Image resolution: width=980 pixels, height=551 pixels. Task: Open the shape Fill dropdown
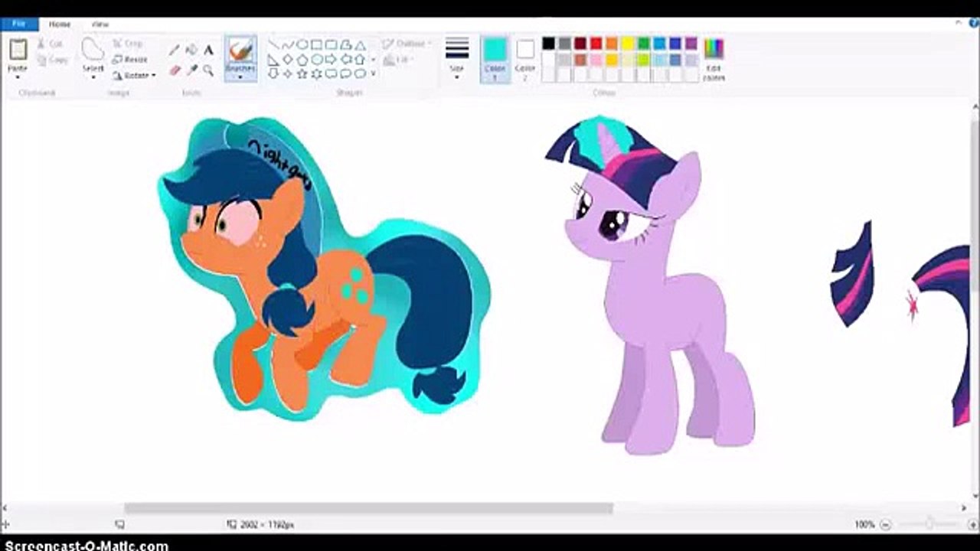pos(398,60)
